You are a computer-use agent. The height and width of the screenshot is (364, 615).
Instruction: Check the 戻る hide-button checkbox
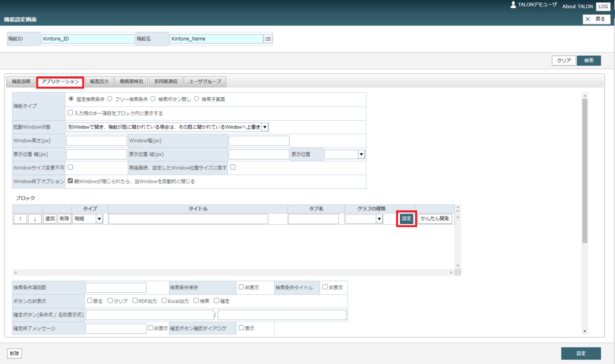point(90,301)
